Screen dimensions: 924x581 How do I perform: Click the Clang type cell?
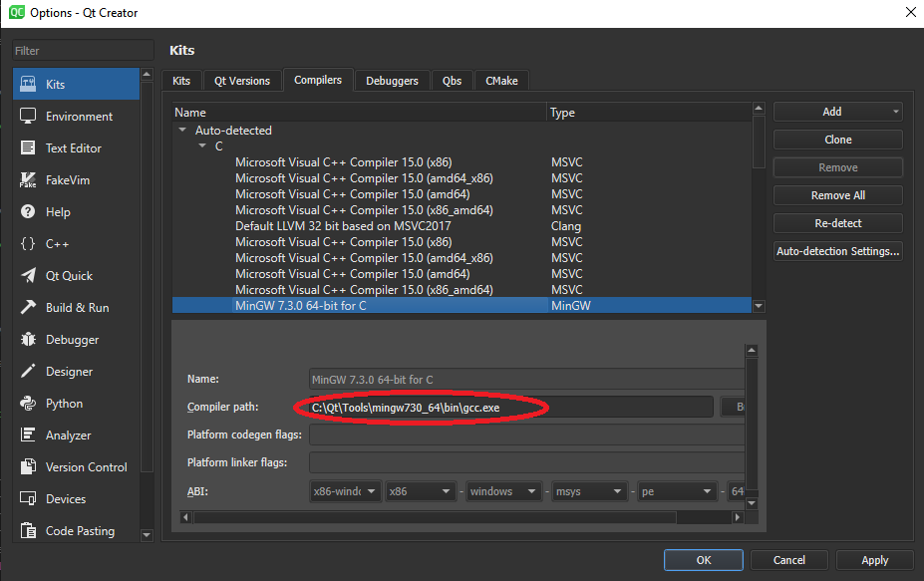[x=566, y=225]
